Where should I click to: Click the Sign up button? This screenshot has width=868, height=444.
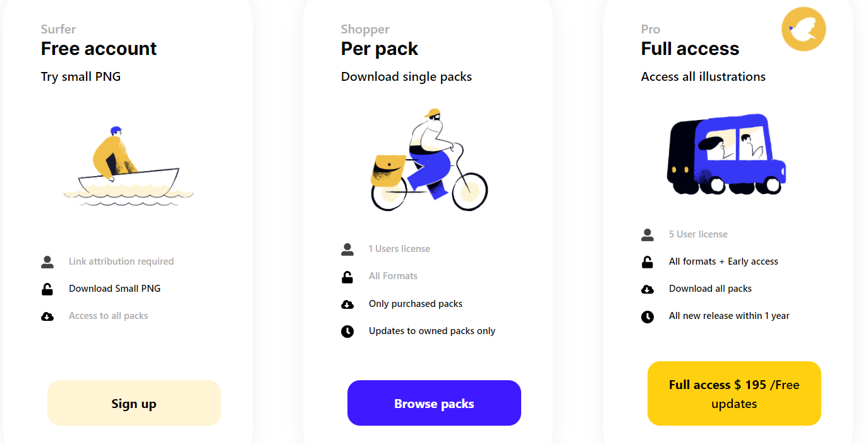tap(134, 403)
